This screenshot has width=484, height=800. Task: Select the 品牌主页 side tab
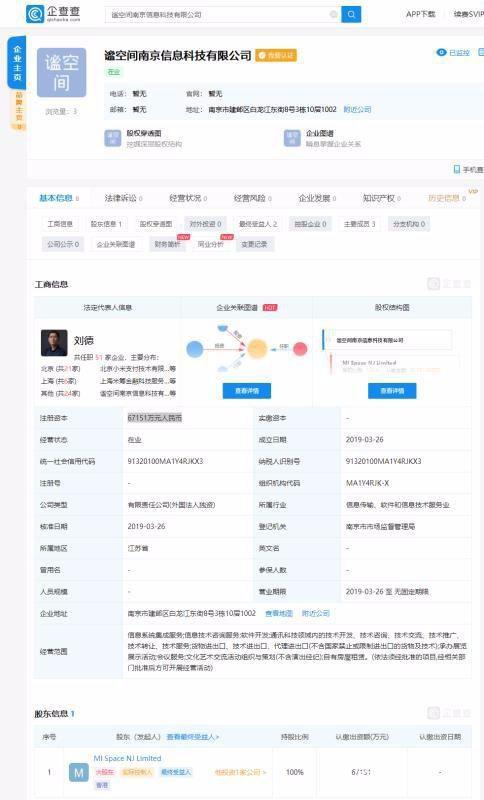[x=19, y=110]
